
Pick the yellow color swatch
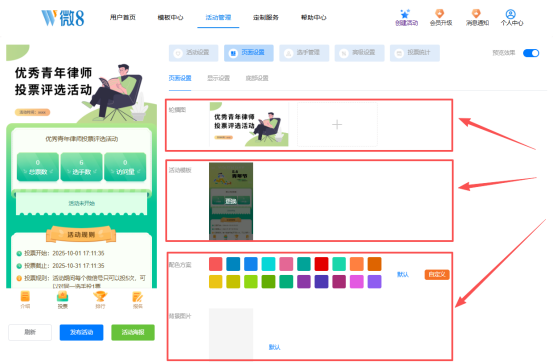[x=216, y=281]
